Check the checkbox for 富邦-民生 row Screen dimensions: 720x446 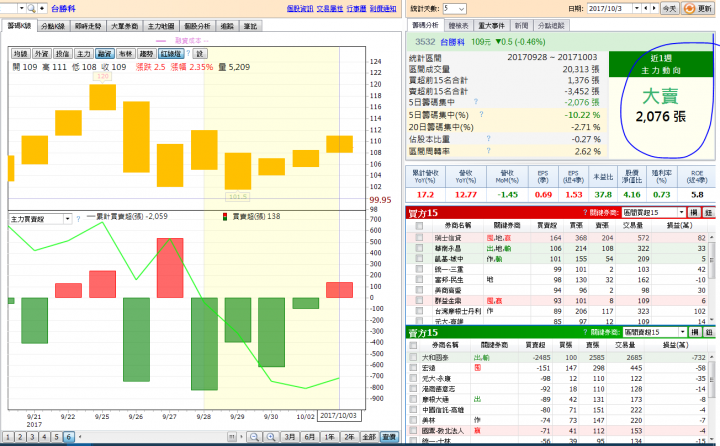coord(419,279)
